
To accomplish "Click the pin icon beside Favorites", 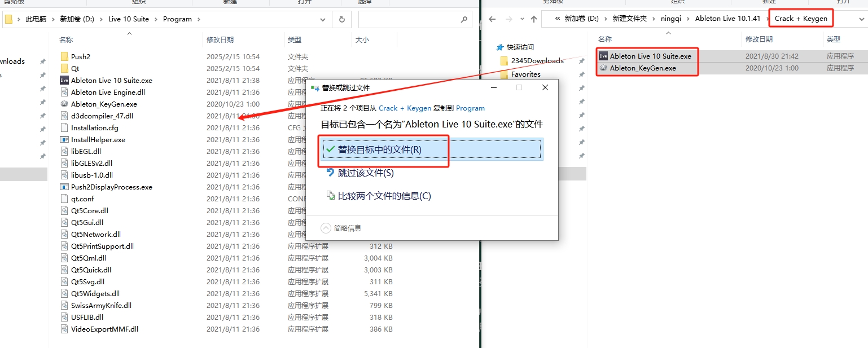I will click(581, 74).
